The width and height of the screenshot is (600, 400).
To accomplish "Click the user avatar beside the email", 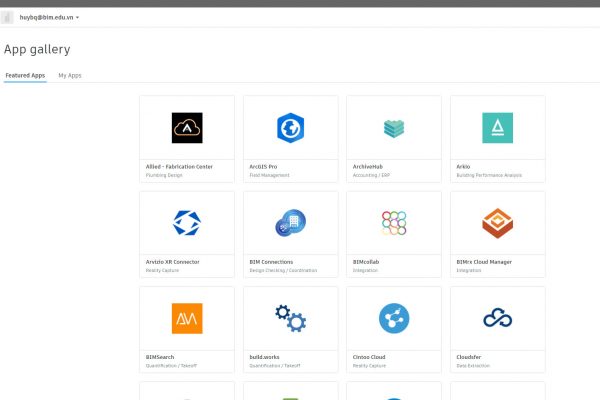I will coord(9,17).
